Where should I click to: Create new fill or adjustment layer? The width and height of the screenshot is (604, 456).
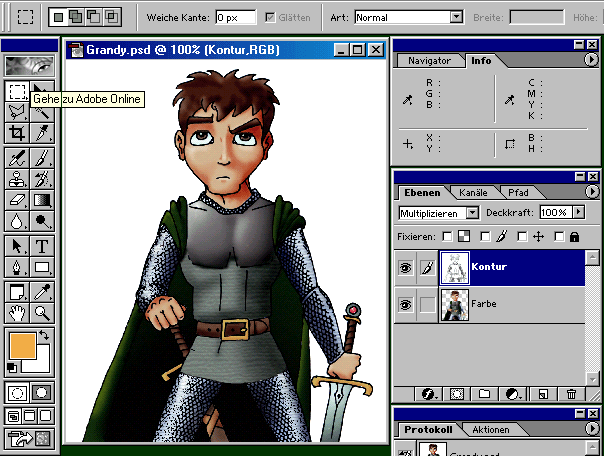(x=512, y=394)
